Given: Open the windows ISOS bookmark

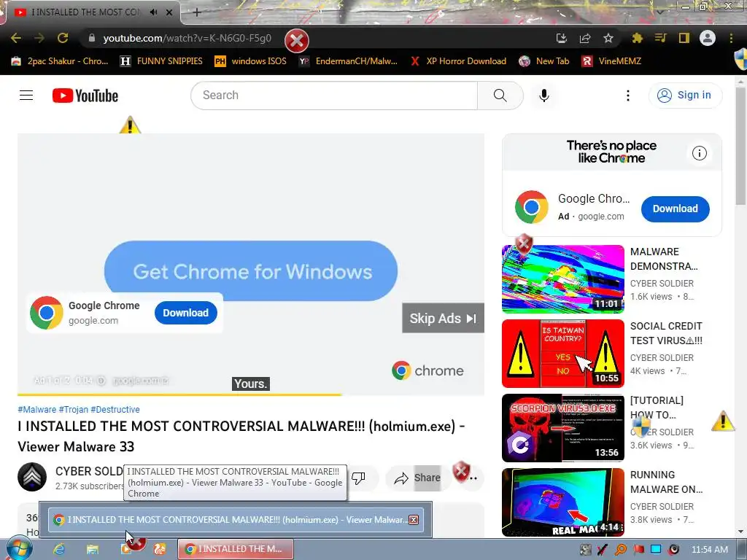Looking at the screenshot, I should [x=251, y=61].
